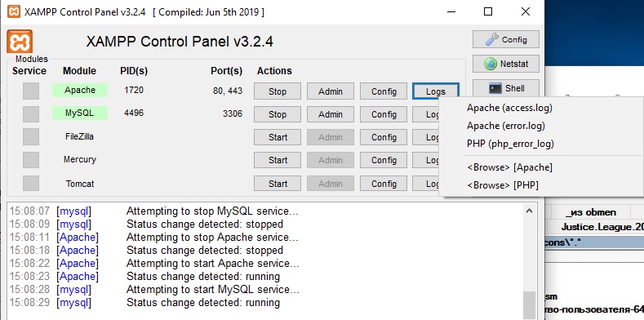Open the Apache Config dropdown

384,91
